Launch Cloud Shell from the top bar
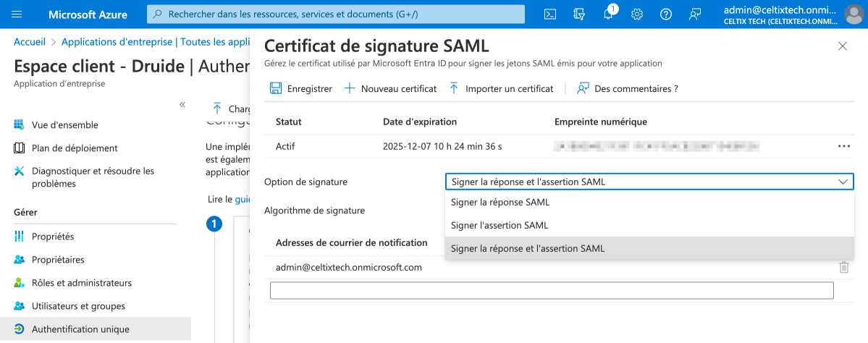This screenshot has height=343, width=868. pos(550,14)
